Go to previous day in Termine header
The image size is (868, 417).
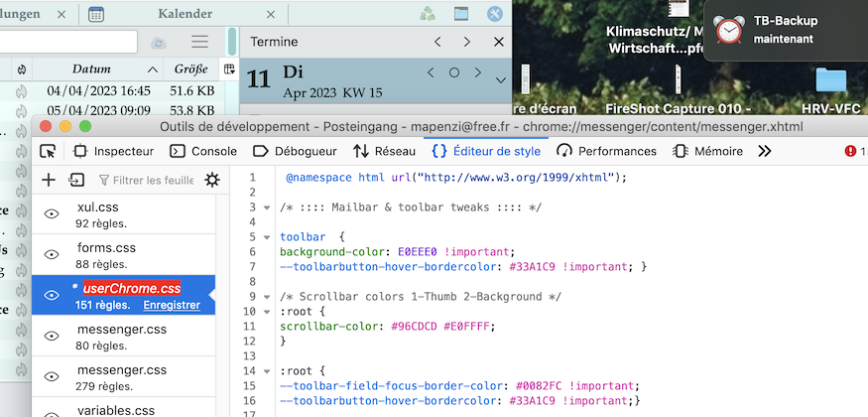(x=437, y=42)
